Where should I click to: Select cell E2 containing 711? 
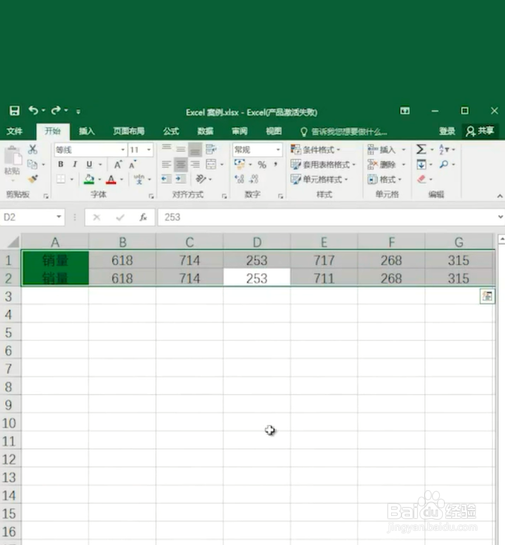(324, 278)
